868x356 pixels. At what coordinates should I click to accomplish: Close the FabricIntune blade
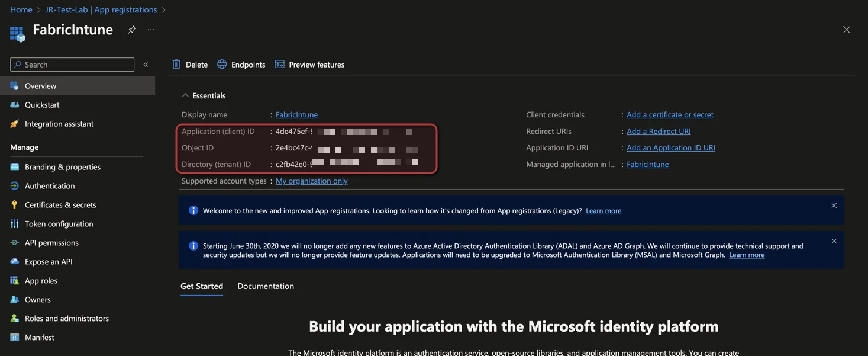846,30
